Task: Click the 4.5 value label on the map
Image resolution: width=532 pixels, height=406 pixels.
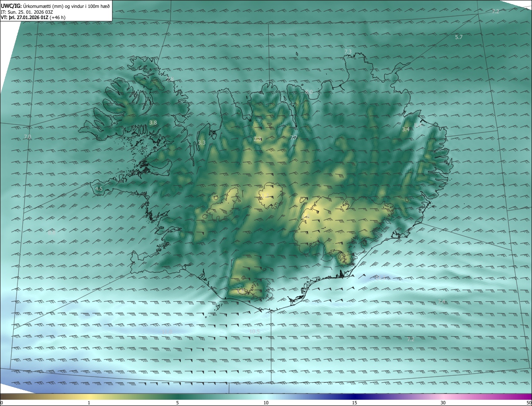Action: tap(99, 188)
